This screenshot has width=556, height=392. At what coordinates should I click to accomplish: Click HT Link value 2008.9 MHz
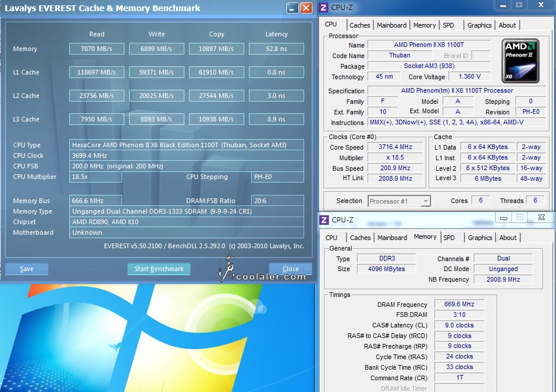tap(395, 178)
